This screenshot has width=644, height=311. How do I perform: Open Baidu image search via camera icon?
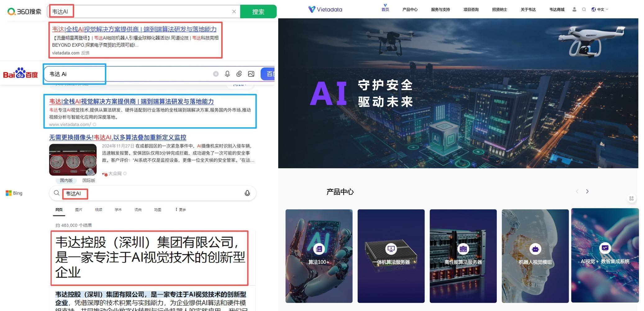251,74
